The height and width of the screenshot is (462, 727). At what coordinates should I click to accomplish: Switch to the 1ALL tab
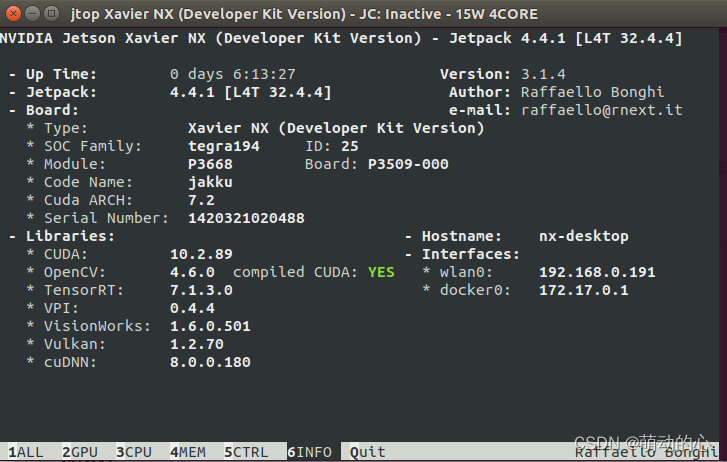[26, 452]
